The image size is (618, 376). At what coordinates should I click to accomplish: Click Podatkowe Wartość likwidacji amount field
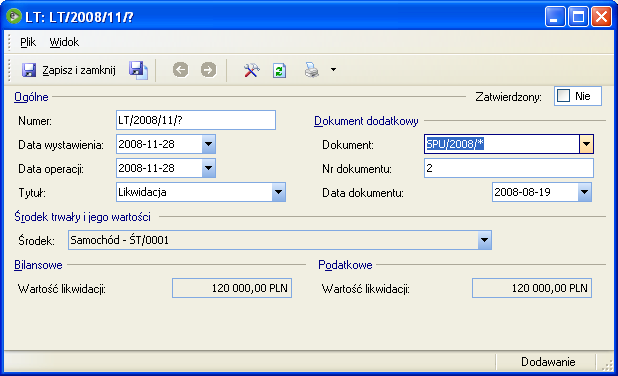(x=532, y=288)
